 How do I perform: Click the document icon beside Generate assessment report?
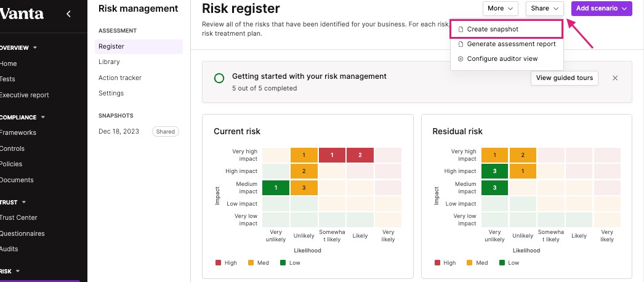pos(461,44)
